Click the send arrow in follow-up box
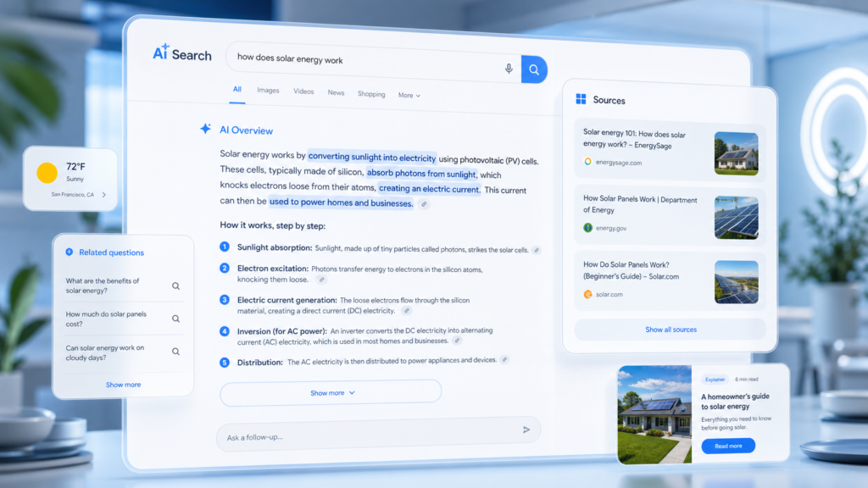Viewport: 868px width, 488px height. coord(526,430)
